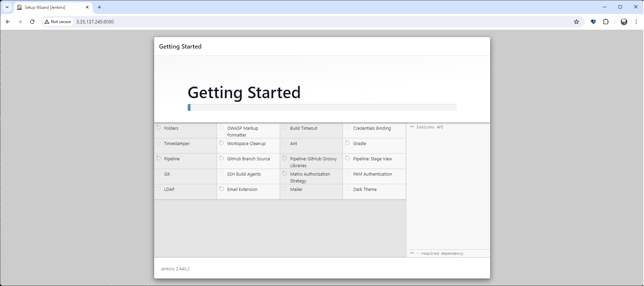Click the PAM Authentication status icon
Viewport: 644px width, 286px height.
[x=347, y=174]
